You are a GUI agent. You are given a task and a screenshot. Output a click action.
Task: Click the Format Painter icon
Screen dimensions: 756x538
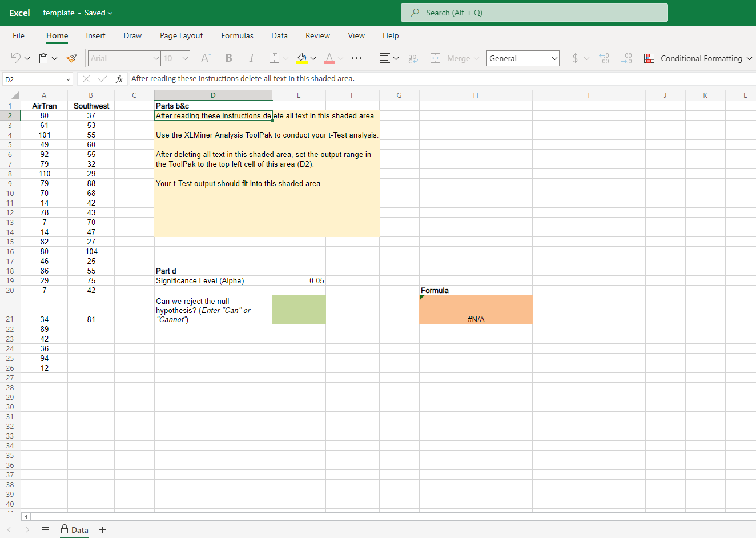(x=71, y=58)
